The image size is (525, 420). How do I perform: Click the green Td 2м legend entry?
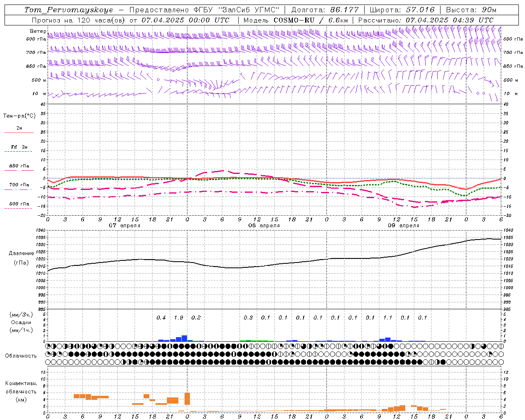(19, 149)
